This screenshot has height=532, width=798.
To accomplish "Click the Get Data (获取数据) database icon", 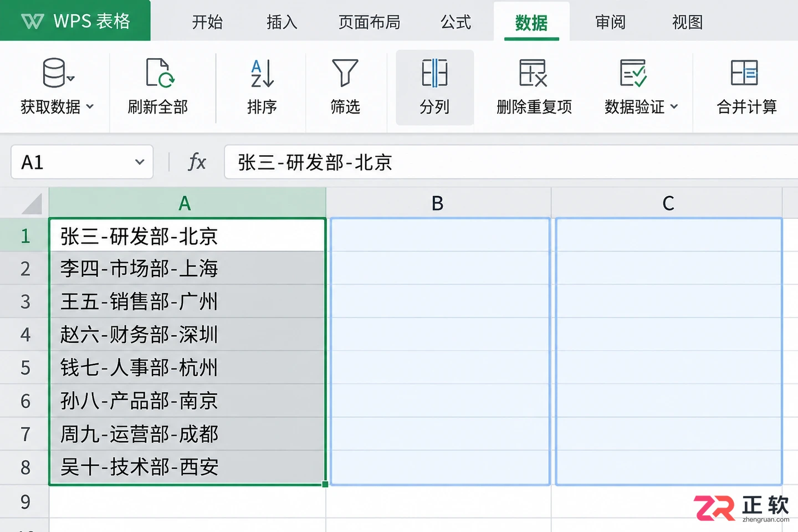I will click(x=54, y=73).
